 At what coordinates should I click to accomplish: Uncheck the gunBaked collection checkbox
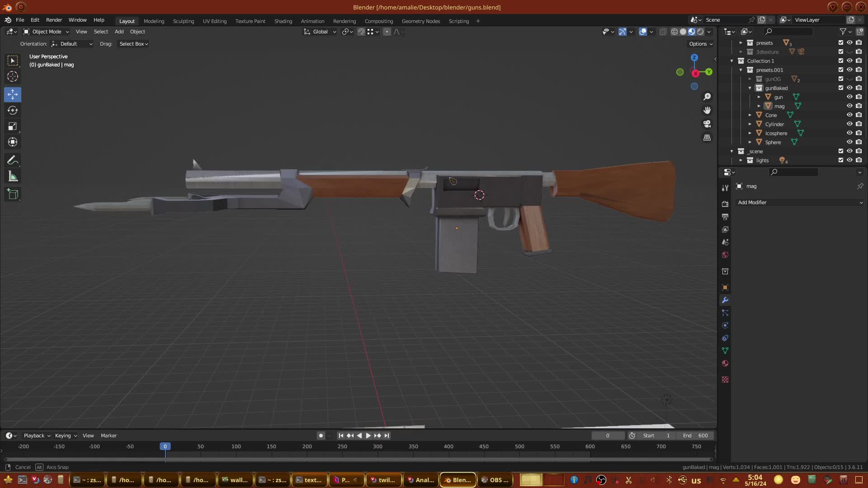[840, 88]
